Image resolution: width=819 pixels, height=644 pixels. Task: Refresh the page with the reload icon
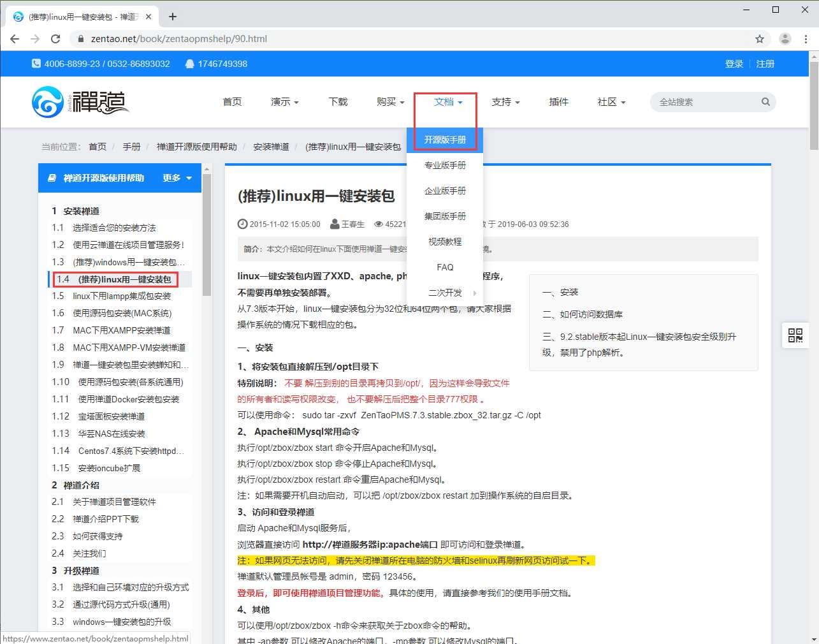point(55,38)
